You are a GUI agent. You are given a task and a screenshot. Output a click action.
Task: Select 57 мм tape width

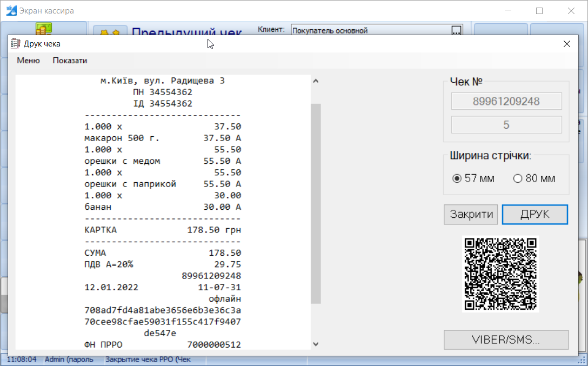(457, 178)
